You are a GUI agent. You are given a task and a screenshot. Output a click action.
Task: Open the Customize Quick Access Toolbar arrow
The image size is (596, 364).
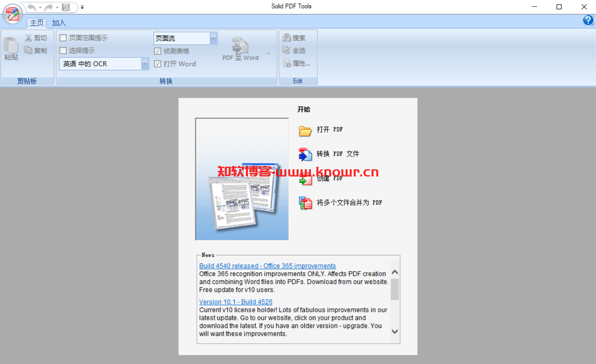(x=82, y=8)
